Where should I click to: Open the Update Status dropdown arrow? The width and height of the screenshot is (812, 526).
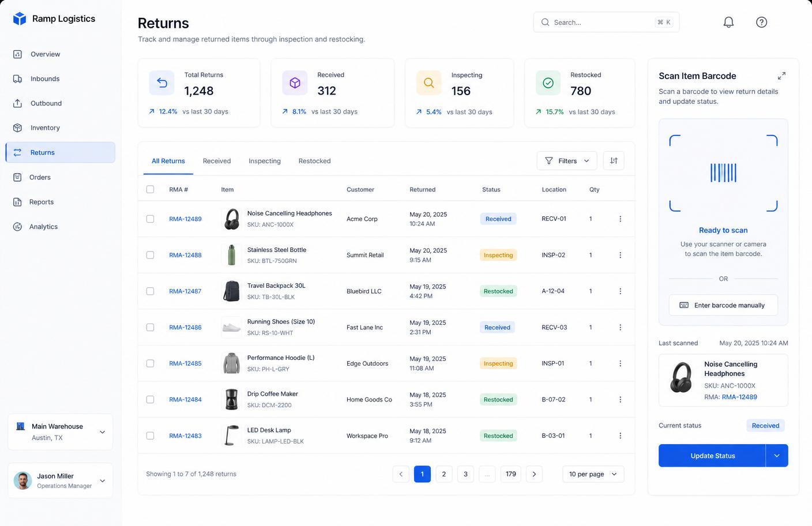[777, 456]
